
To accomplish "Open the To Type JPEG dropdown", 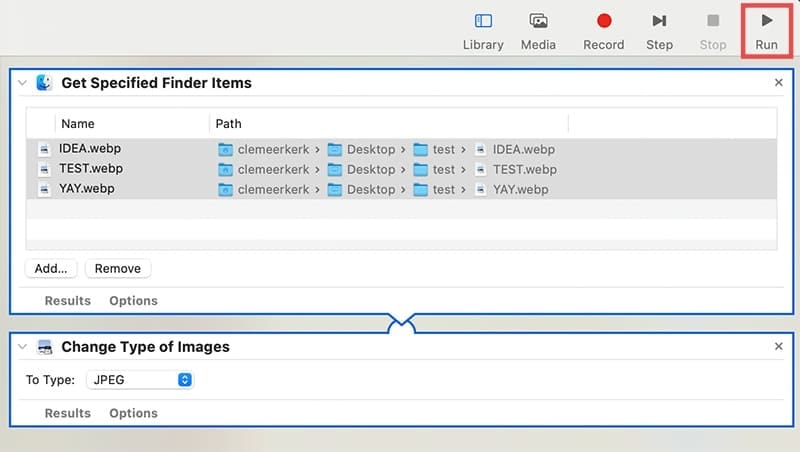I will coord(140,380).
